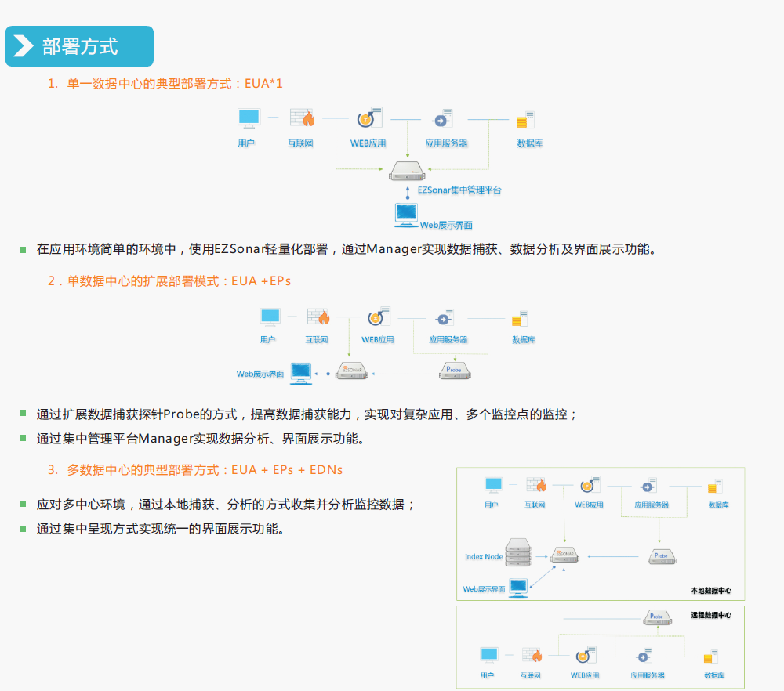Click the 数据库 icon in the 远程数据中心 box
Screen dimensions: 784x691
coord(711,657)
